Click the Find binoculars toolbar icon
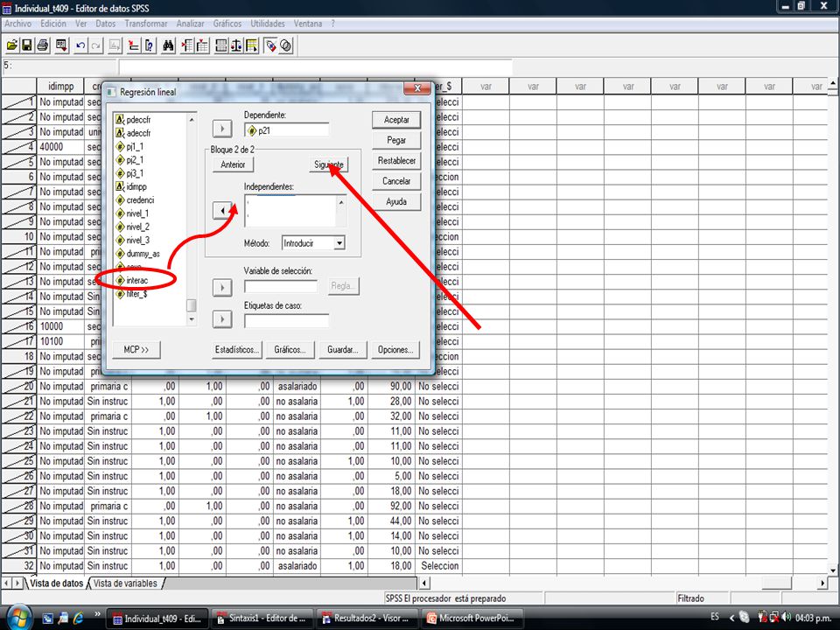This screenshot has height=630, width=840. [168, 46]
